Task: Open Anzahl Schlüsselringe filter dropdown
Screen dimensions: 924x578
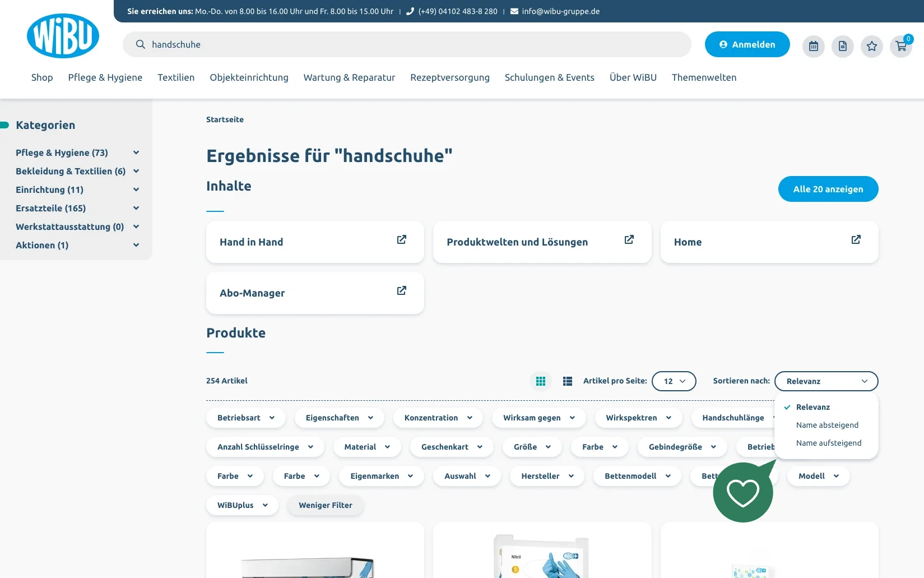Action: tap(266, 447)
